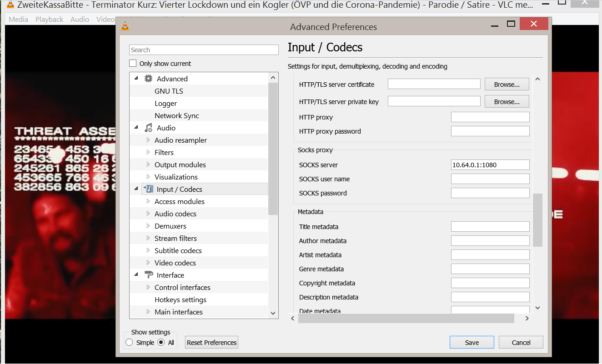The width and height of the screenshot is (602, 364).
Task: Expand the Filters node under Audio
Action: coord(148,152)
